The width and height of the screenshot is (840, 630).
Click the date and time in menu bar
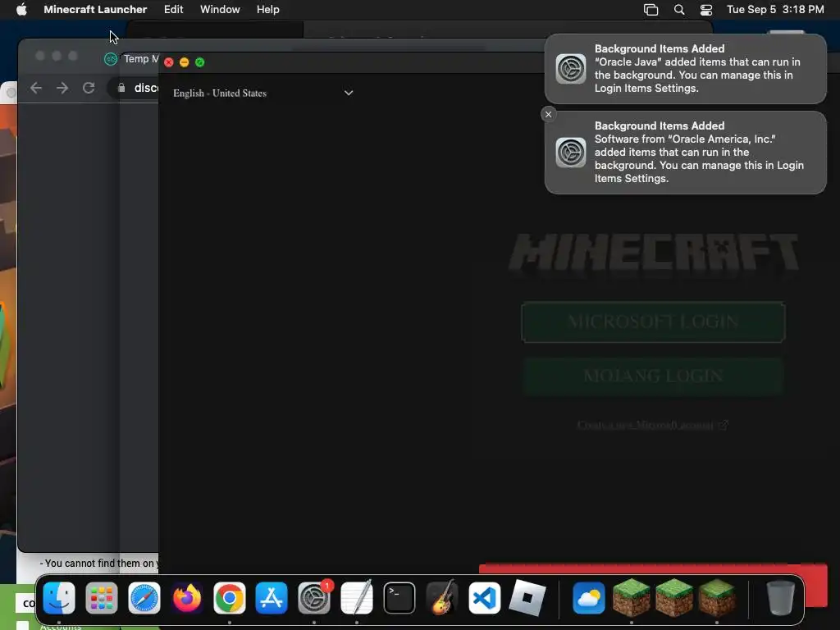click(x=775, y=9)
